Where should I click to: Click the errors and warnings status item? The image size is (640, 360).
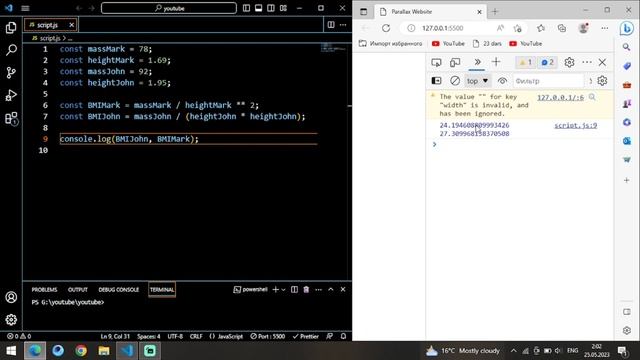[x=19, y=336]
